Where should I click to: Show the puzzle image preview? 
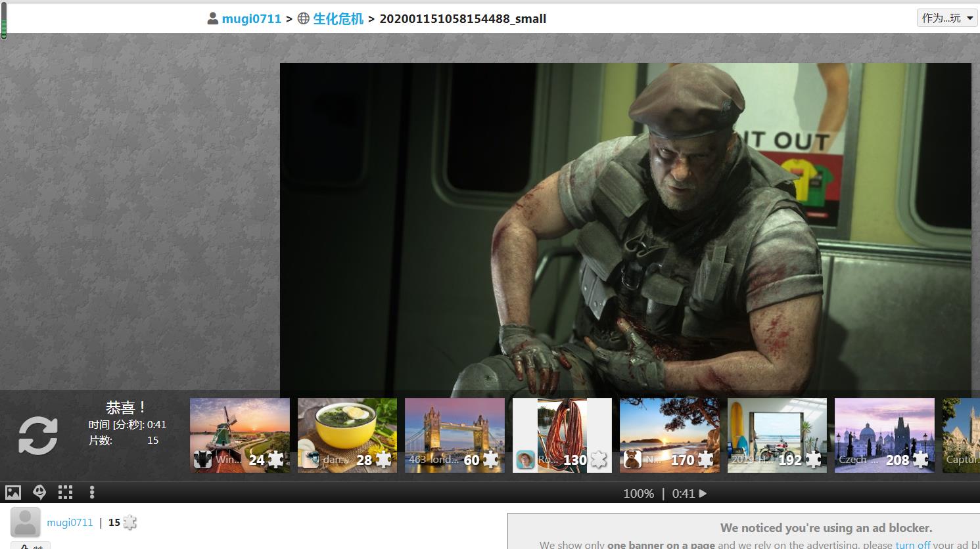click(13, 493)
